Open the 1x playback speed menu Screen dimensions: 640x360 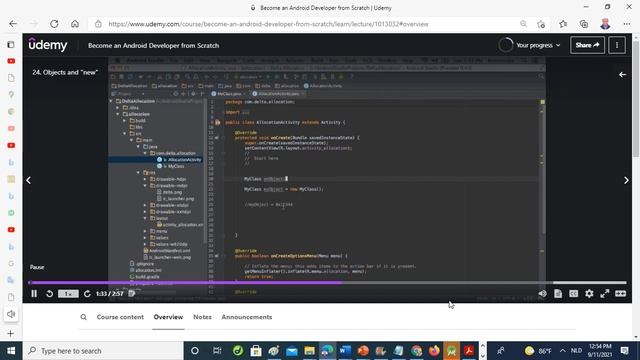[x=68, y=293]
